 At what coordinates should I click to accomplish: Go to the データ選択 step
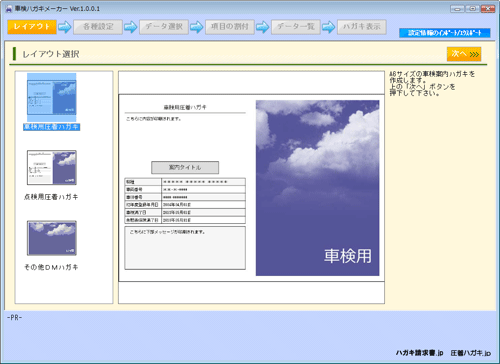(x=164, y=27)
